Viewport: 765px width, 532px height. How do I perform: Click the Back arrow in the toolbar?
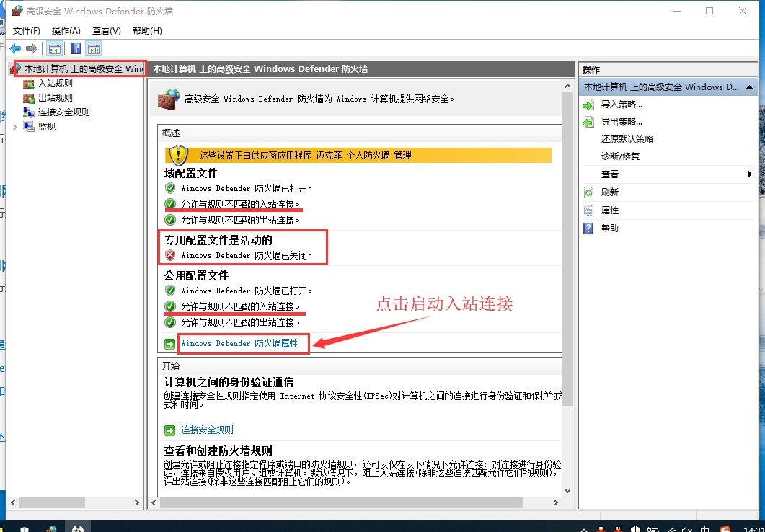(x=15, y=48)
